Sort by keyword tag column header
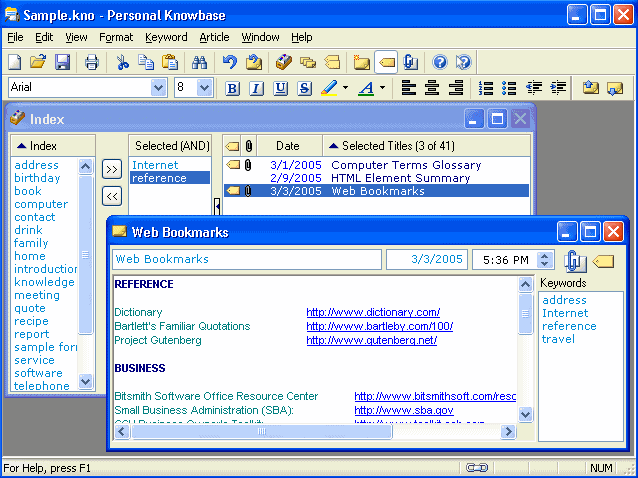The height and width of the screenshot is (478, 638). coord(232,146)
